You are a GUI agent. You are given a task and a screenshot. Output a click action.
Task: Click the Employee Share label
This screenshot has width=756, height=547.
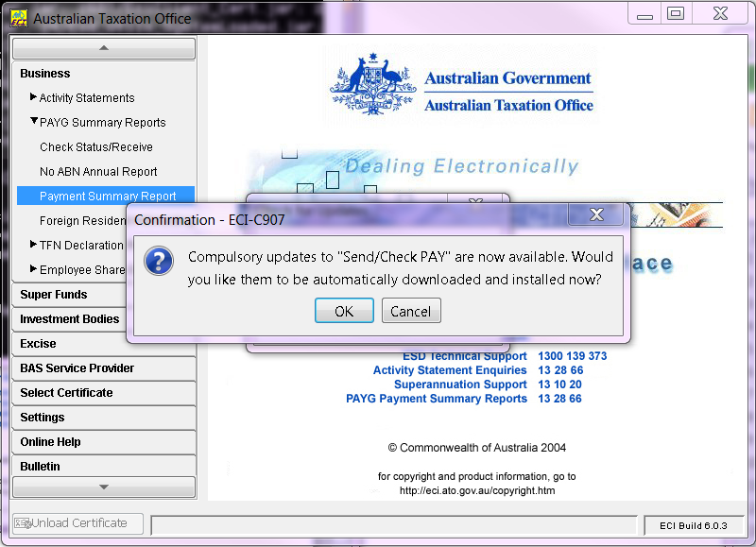click(x=82, y=270)
